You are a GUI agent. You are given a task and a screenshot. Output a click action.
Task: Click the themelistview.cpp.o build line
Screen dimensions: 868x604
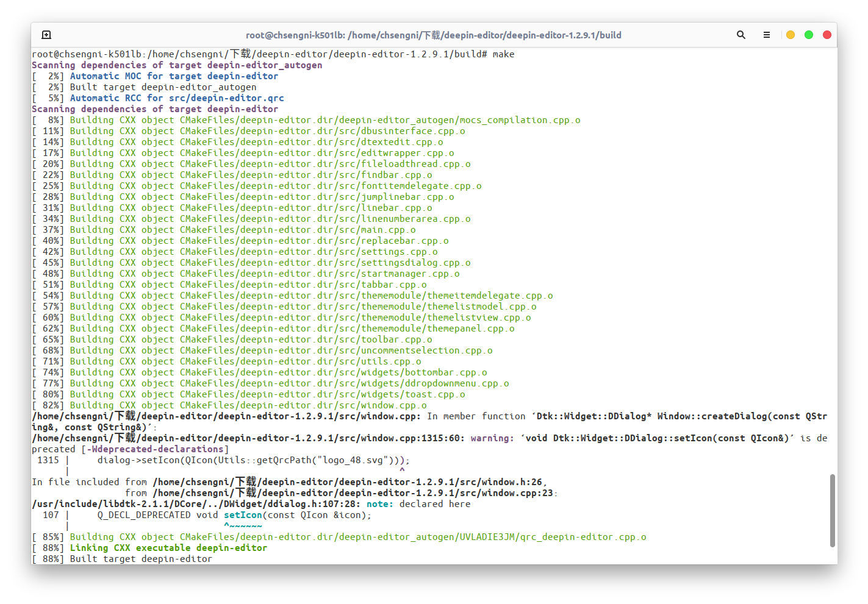281,318
